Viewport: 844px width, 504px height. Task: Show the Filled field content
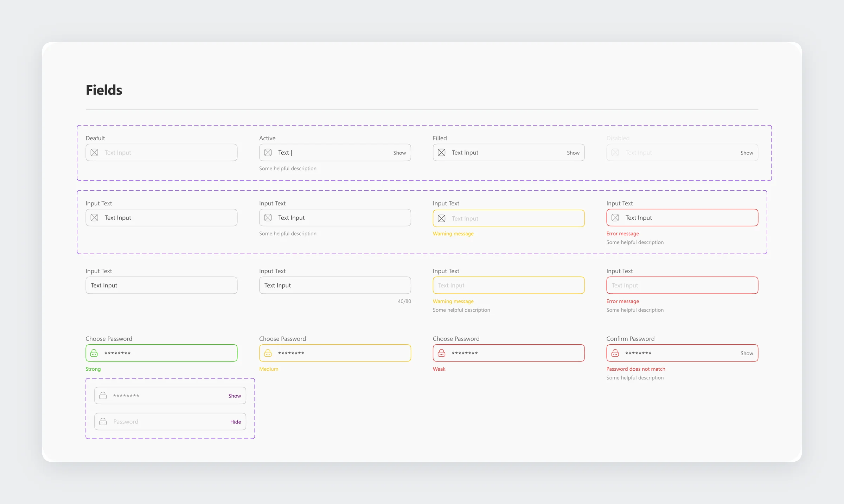573,153
